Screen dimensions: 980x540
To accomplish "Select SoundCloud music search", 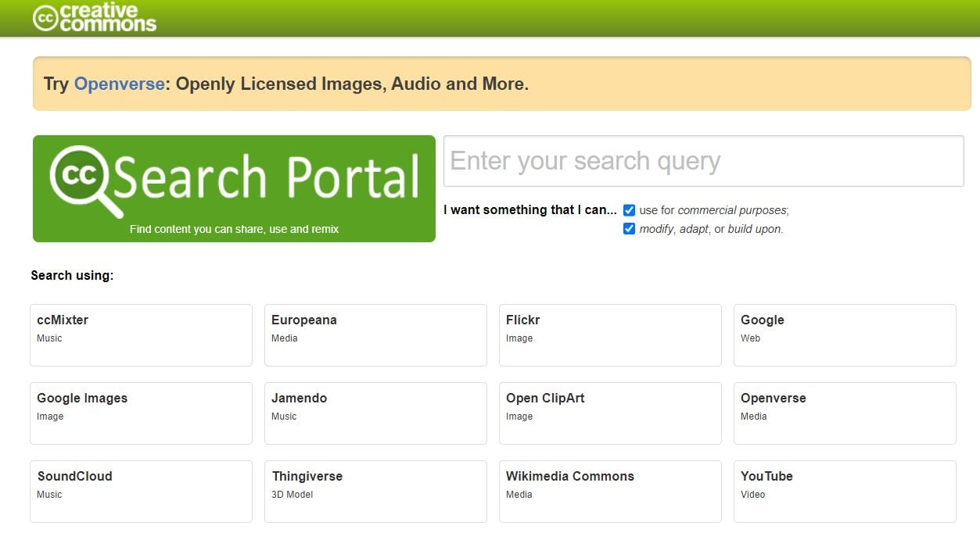I will tap(141, 492).
